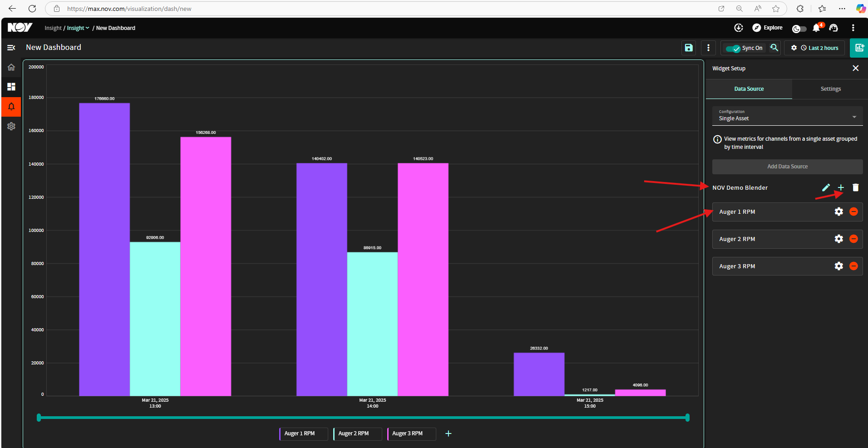Screen dimensions: 868x448
Task: Click the right handle of the time range slider
Action: click(x=687, y=418)
